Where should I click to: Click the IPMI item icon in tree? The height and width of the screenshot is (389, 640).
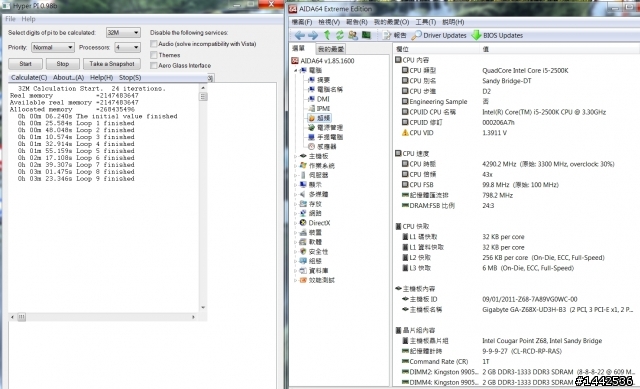(x=311, y=109)
